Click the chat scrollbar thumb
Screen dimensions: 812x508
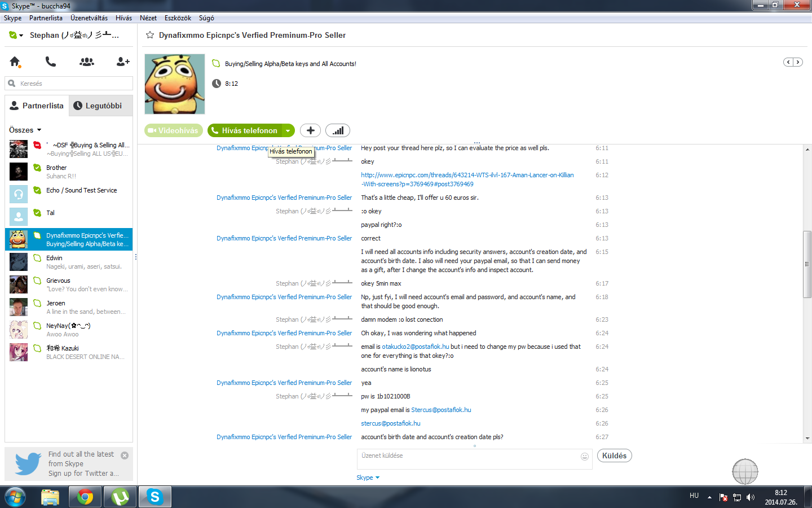click(807, 264)
